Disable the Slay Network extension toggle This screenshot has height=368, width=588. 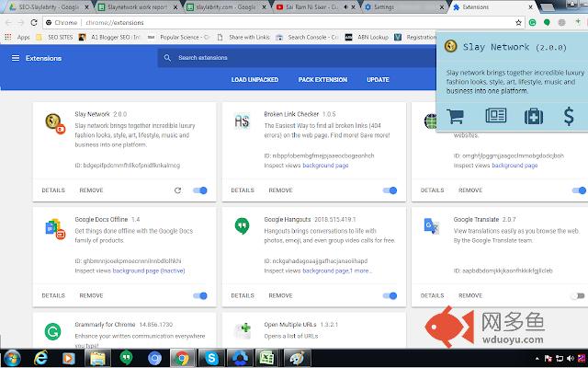[200, 190]
